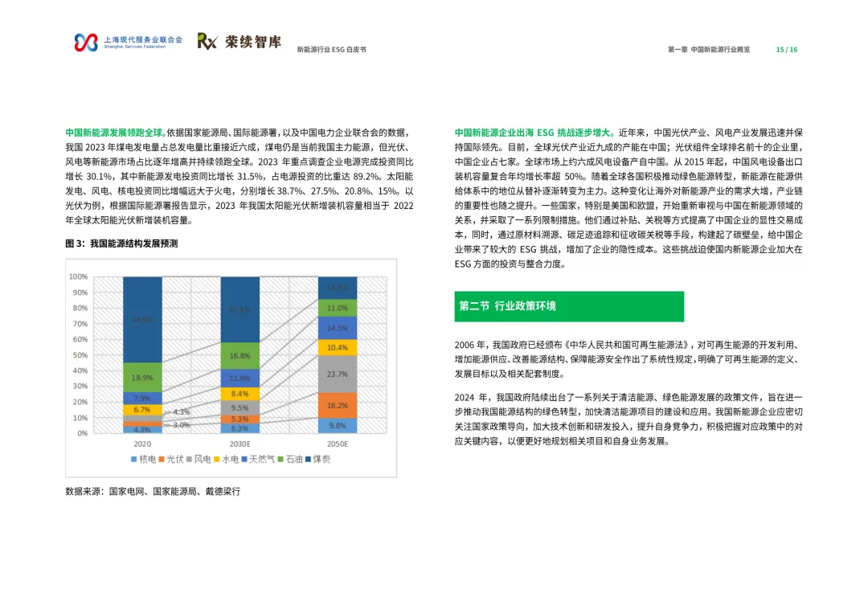Click the data source line 数据来源：国家电网、国家能源局、戴德梁行

[x=153, y=492]
